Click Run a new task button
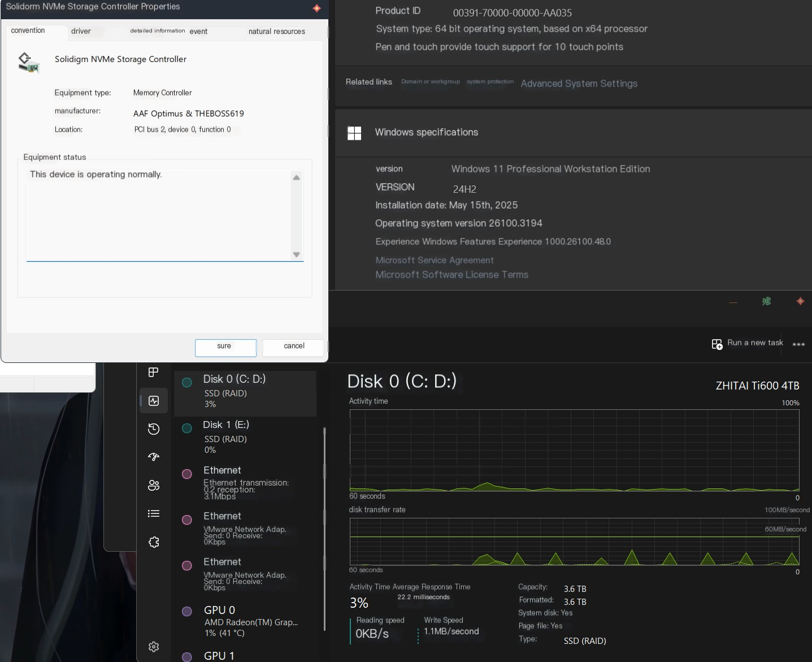812x662 pixels. click(747, 343)
